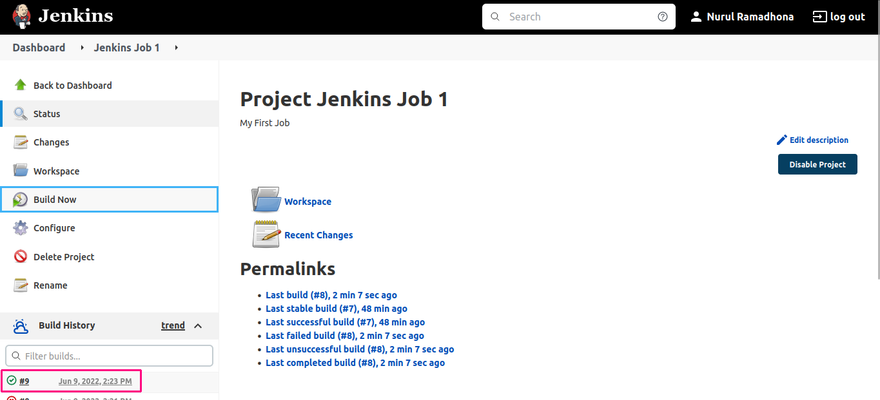Click log out link
Viewport: 880px width, 400px height.
[847, 17]
